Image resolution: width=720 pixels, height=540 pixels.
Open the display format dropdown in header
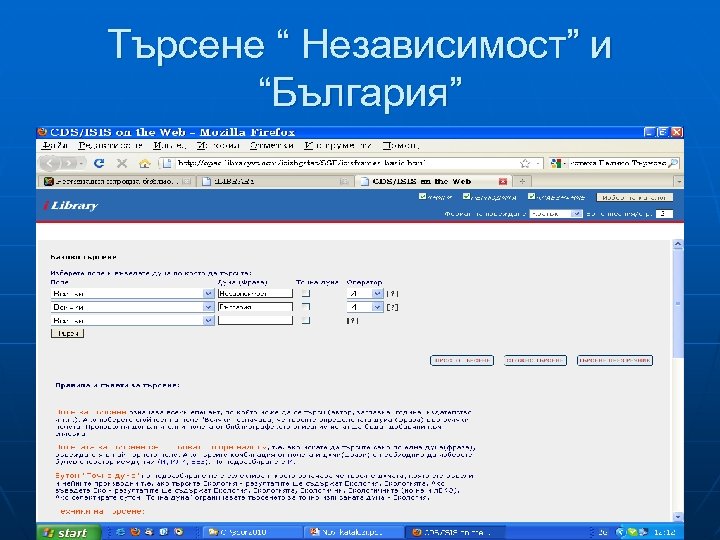pos(556,214)
